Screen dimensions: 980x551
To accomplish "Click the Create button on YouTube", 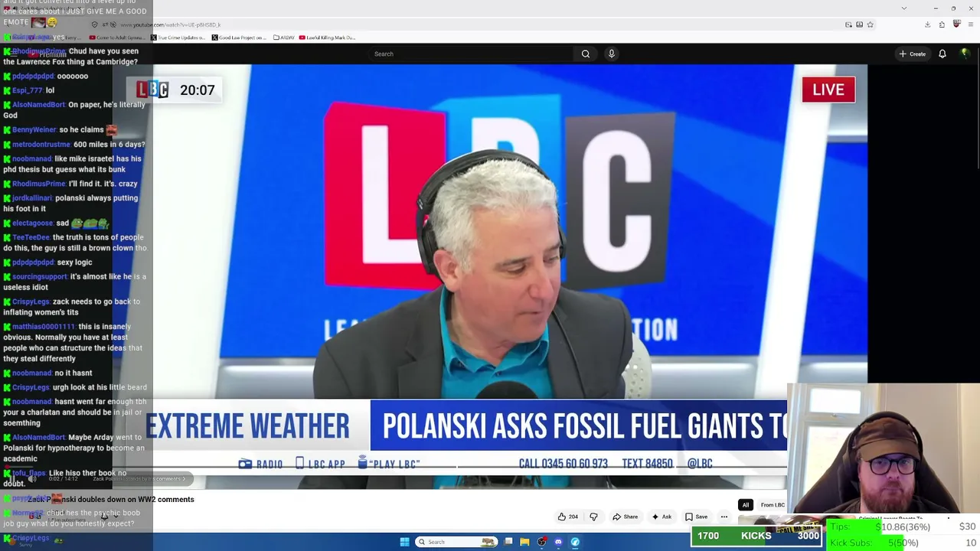I will pos(913,54).
